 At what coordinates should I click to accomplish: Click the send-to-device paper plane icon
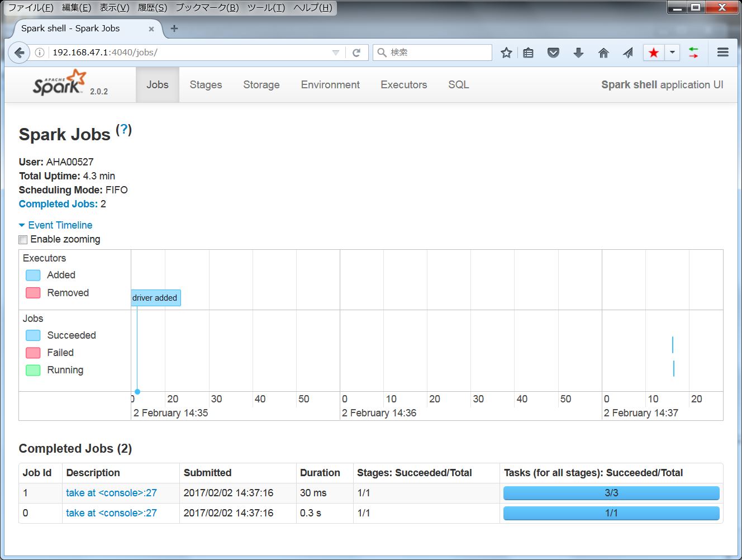tap(628, 52)
